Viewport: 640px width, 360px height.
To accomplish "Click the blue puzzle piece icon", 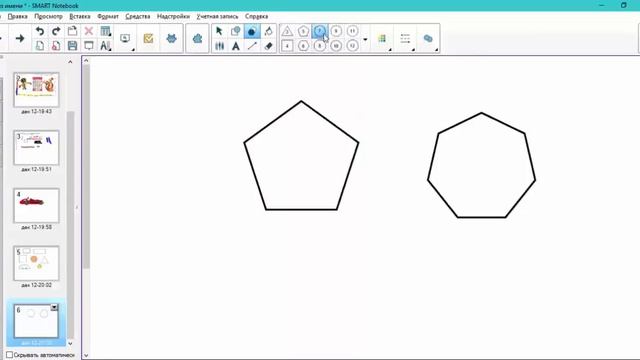I will pyautogui.click(x=198, y=38).
